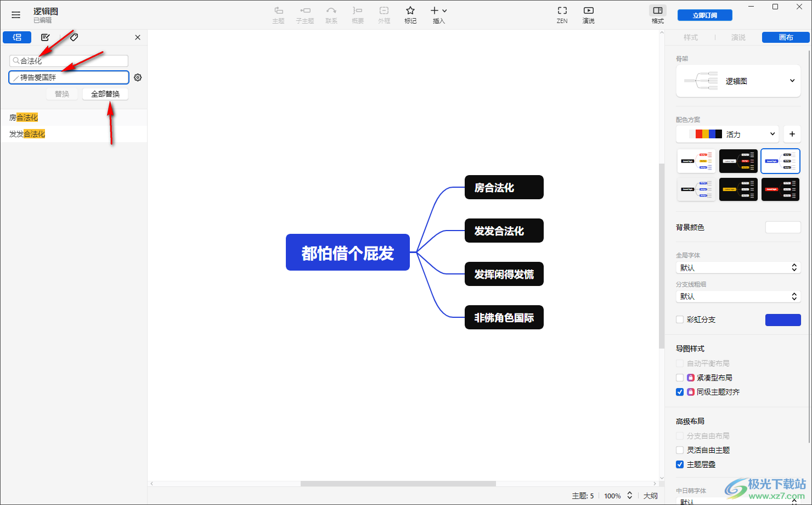Image resolution: width=812 pixels, height=505 pixels.
Task: Toggle the 格式 format panel
Action: pyautogui.click(x=658, y=15)
